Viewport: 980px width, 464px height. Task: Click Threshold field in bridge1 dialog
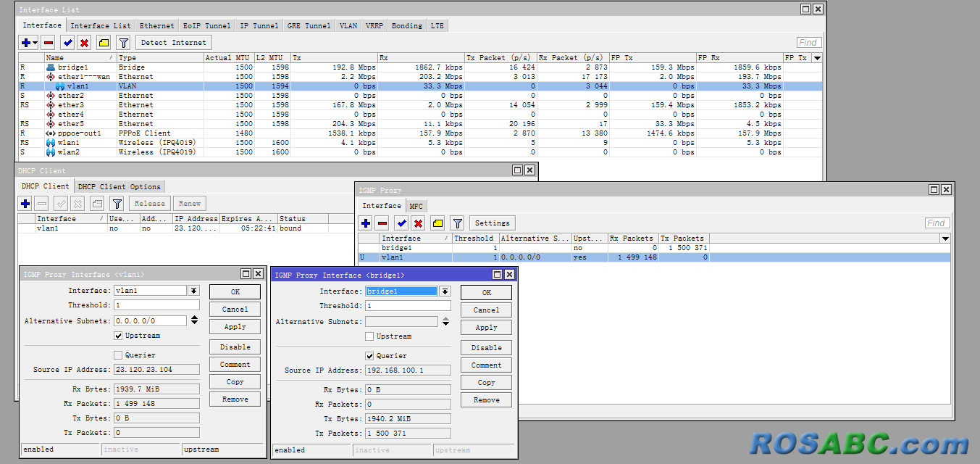coord(408,306)
